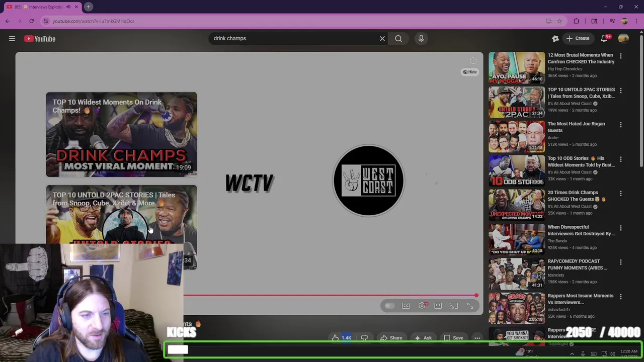Open player settings gear with HD badge
Screen dimensions: 644x362
click(422, 306)
